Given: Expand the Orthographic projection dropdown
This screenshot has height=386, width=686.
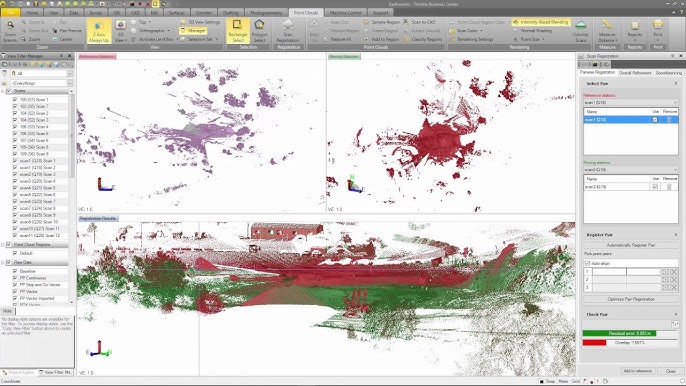Looking at the screenshot, I should 168,31.
